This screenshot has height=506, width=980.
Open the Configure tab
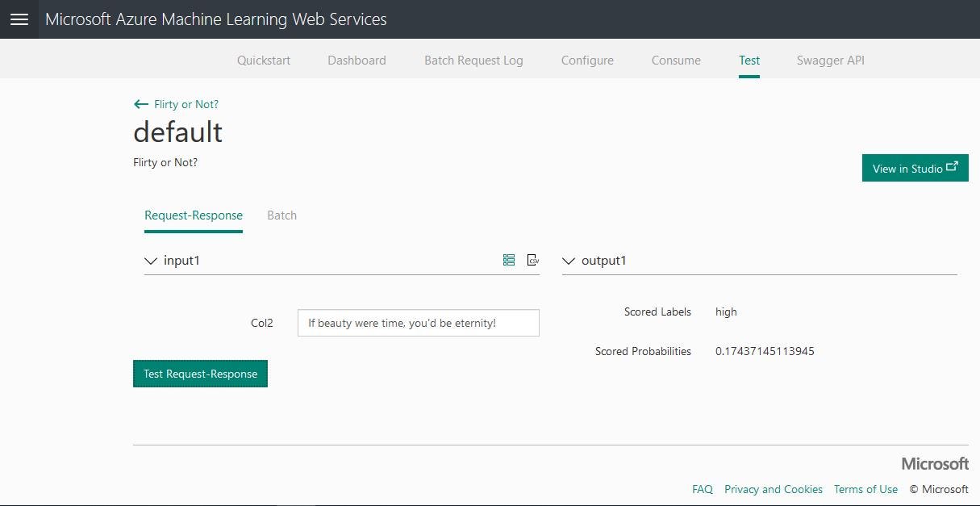tap(587, 61)
